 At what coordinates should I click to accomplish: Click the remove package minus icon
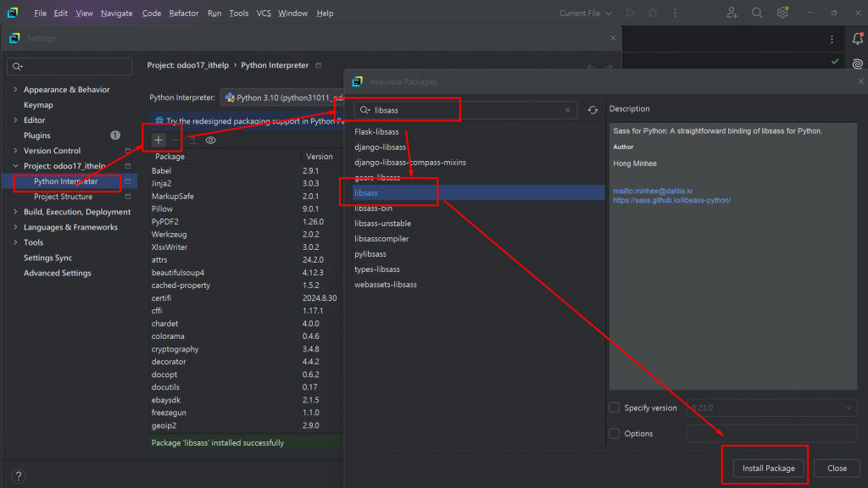pos(176,140)
